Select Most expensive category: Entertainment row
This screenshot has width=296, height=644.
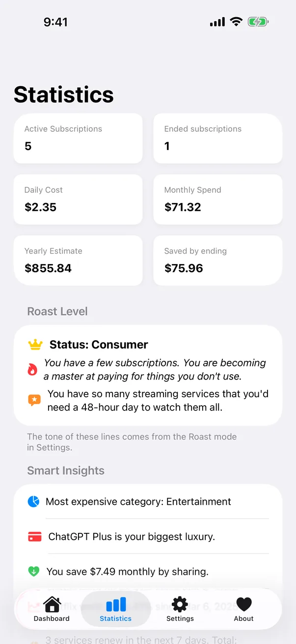[x=148, y=501]
